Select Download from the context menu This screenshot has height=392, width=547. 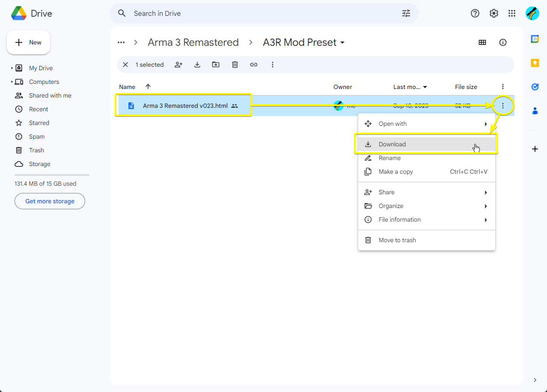click(x=392, y=144)
